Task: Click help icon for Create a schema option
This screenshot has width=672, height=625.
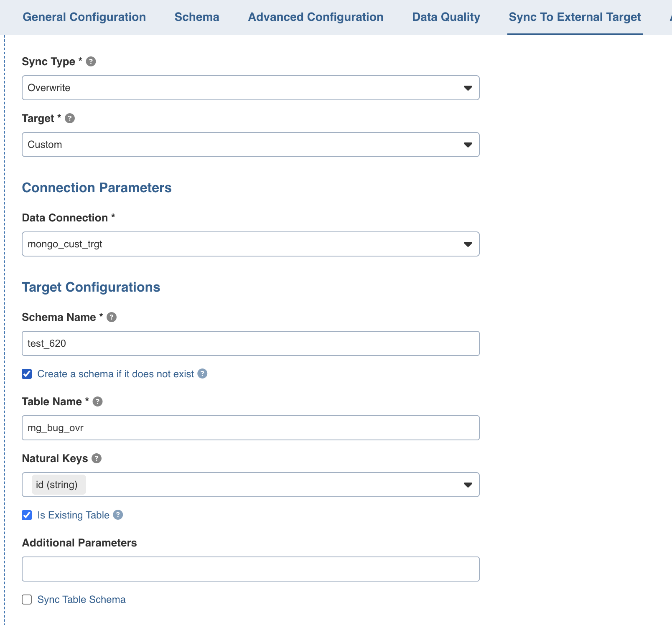Action: pyautogui.click(x=202, y=373)
